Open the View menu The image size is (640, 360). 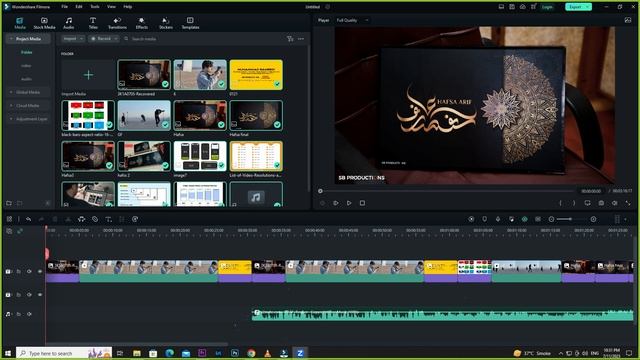coord(111,7)
